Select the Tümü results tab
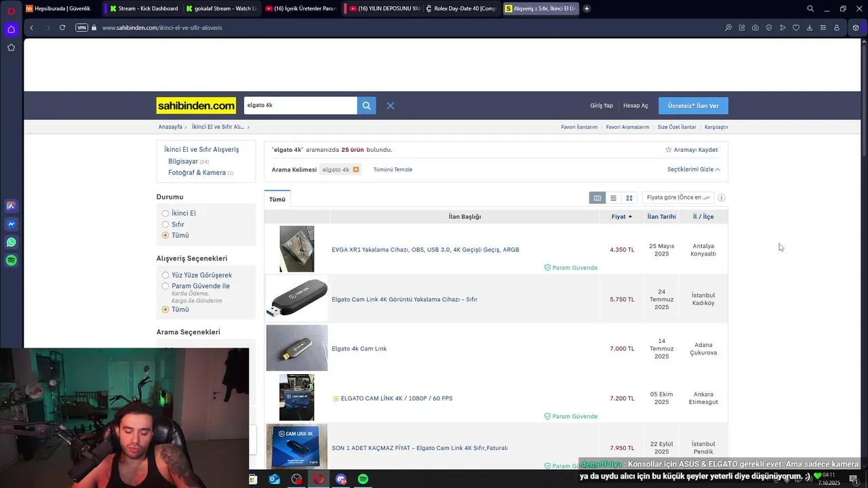This screenshot has height=488, width=868. 277,199
